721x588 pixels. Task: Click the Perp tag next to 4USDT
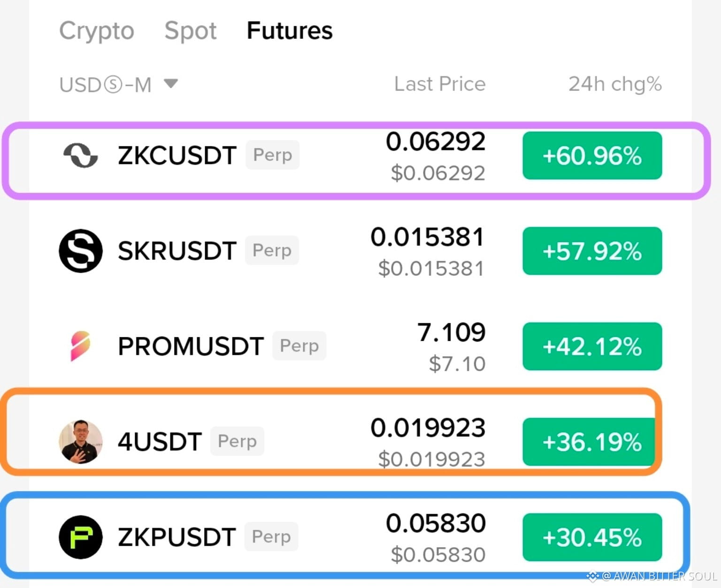pos(238,441)
